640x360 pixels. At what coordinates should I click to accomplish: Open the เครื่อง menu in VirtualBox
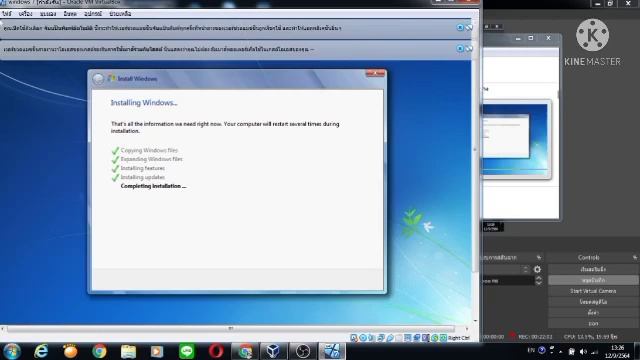pos(25,13)
